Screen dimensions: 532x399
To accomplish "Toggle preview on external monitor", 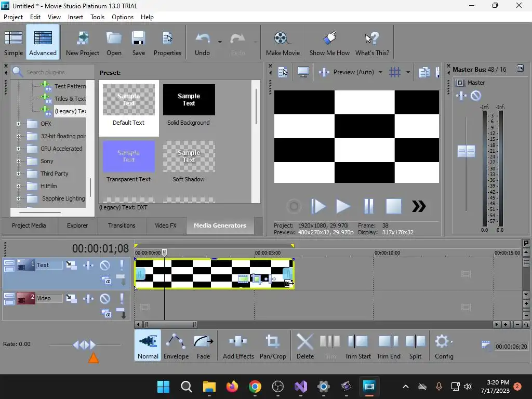I will point(303,72).
